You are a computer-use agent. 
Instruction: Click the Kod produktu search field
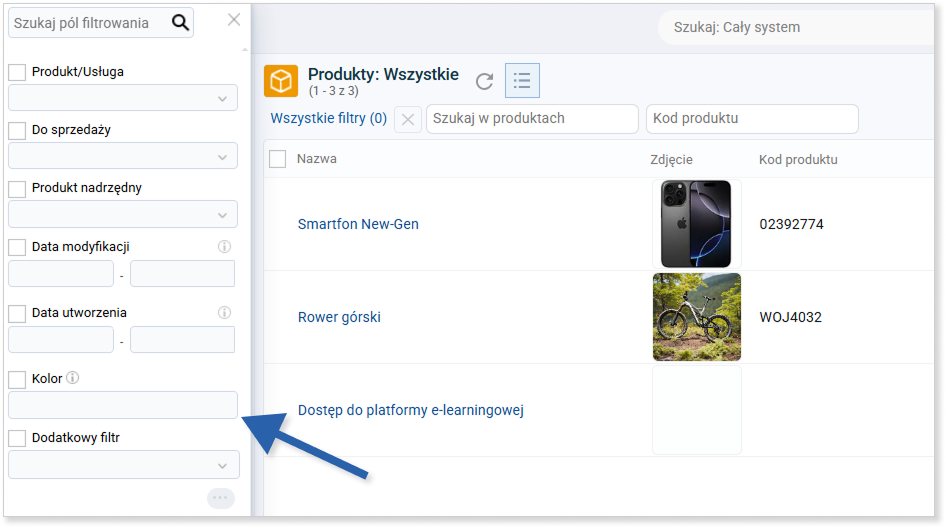752,119
